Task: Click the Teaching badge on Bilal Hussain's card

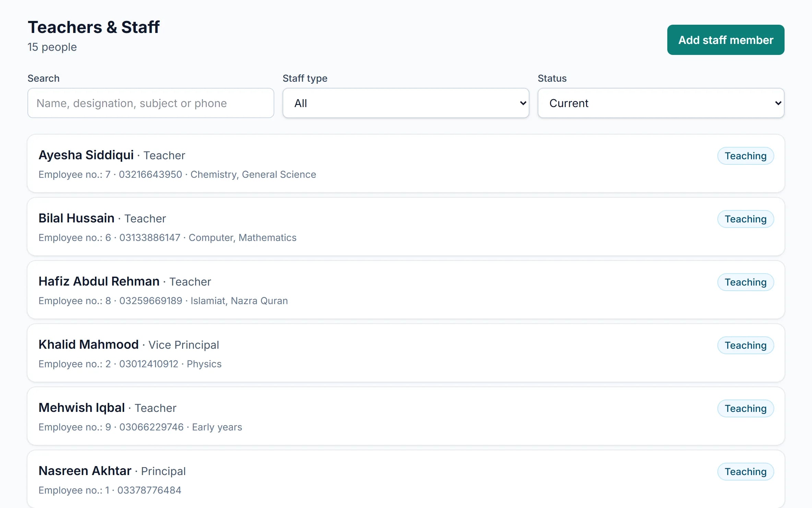Action: coord(745,219)
